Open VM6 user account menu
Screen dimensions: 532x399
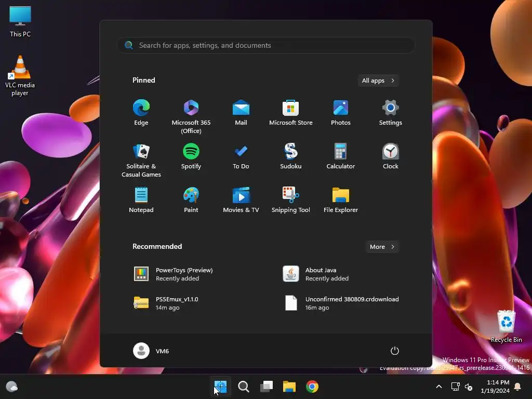click(x=151, y=351)
